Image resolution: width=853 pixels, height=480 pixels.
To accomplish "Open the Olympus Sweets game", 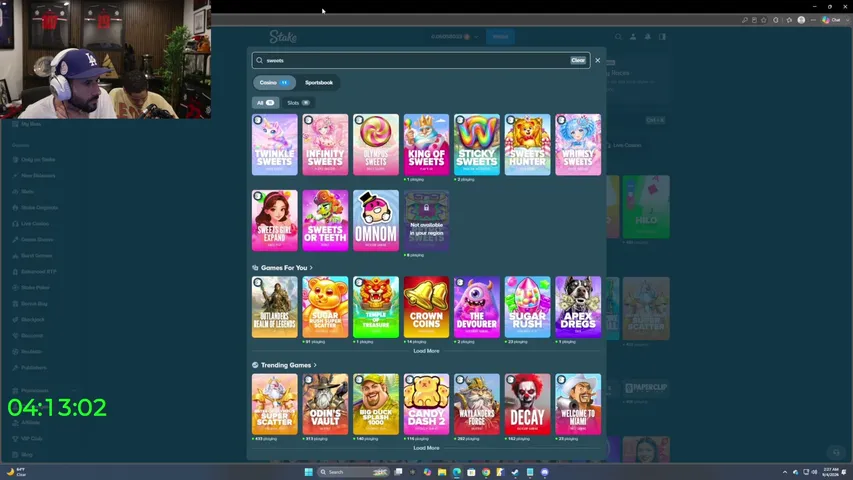I will [x=376, y=145].
